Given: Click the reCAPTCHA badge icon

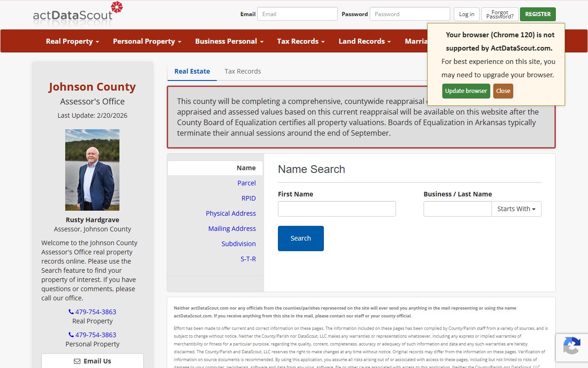Looking at the screenshot, I should 571,345.
